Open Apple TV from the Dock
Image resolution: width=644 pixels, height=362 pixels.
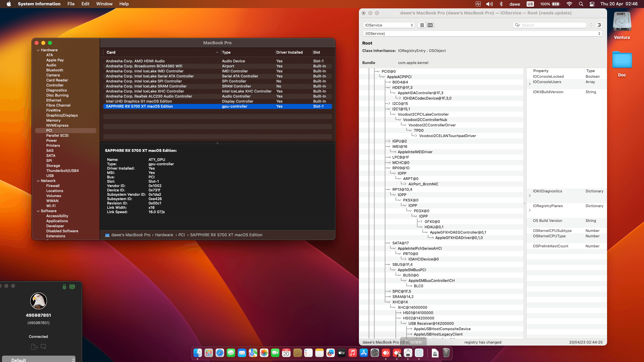(341, 353)
